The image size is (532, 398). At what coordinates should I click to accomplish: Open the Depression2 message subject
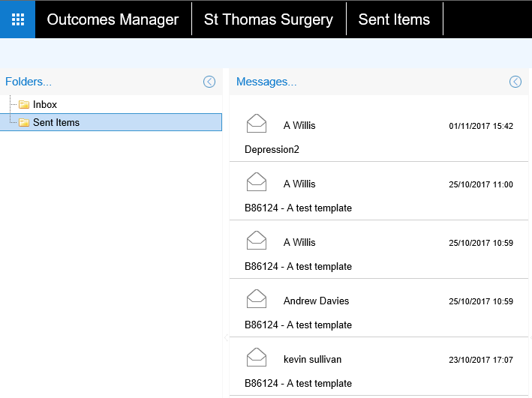272,149
